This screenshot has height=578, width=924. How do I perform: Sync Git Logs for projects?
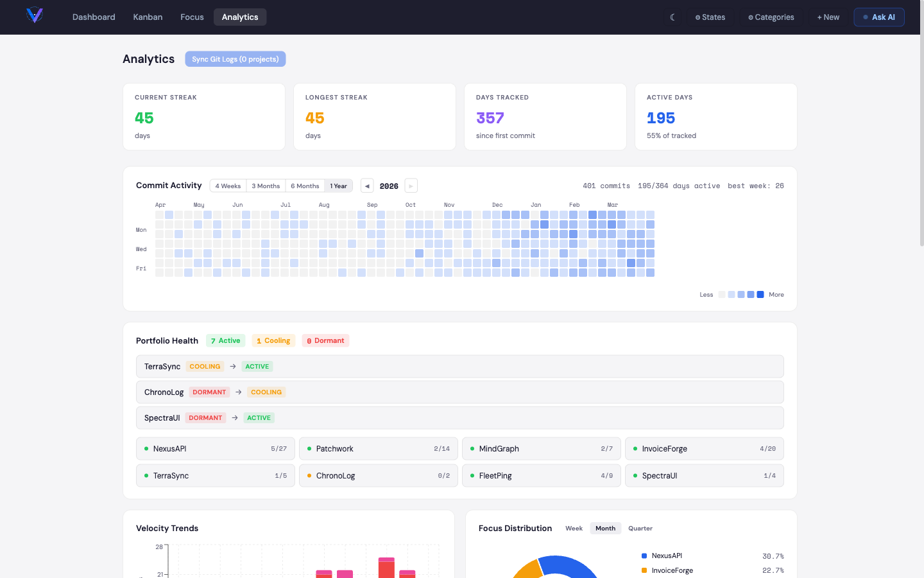click(x=235, y=59)
